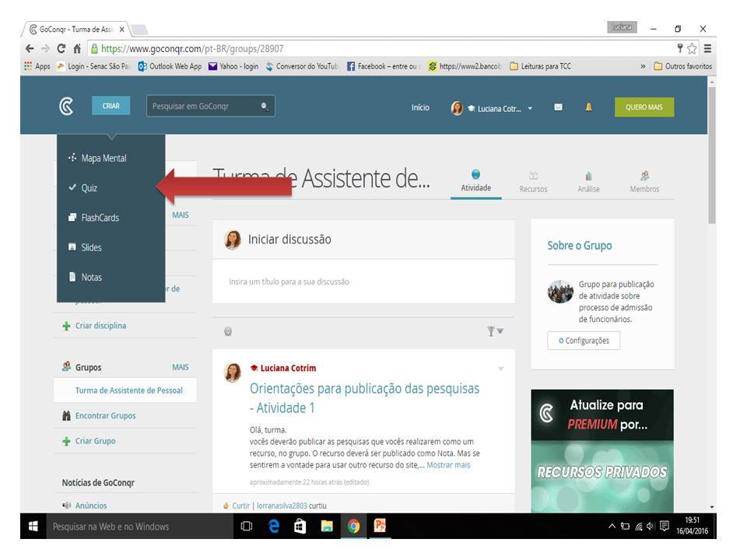This screenshot has height=560, width=747.
Task: Open the post options arrow for Luciana Cotrim
Action: [x=500, y=369]
